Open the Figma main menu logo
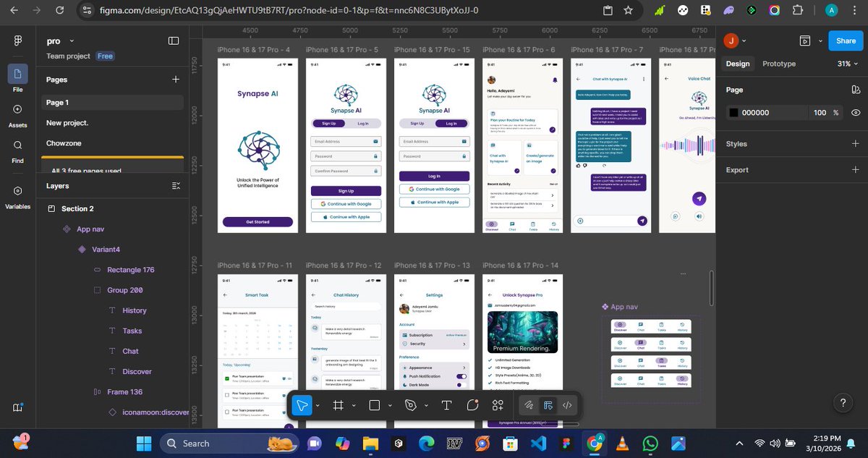This screenshot has height=458, width=868. pyautogui.click(x=17, y=41)
